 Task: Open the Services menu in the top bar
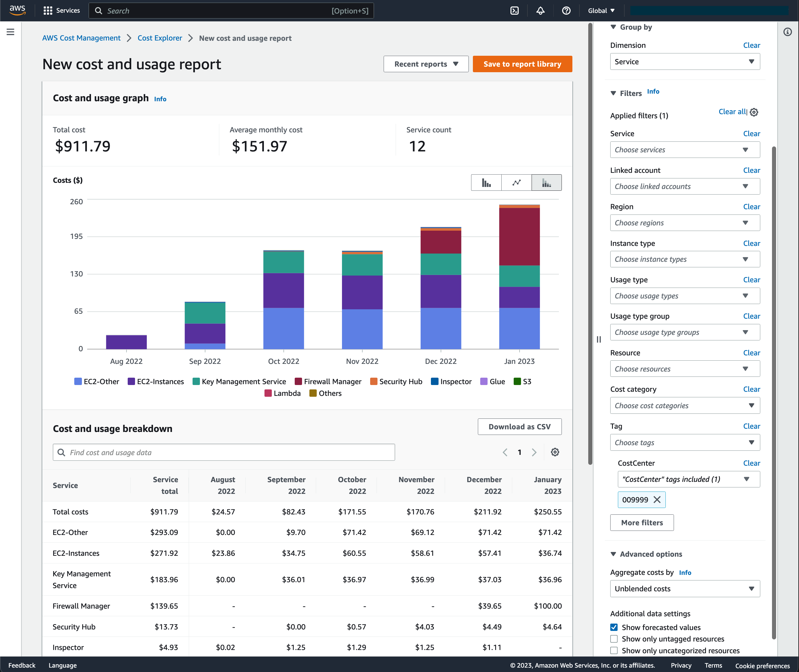(x=62, y=10)
